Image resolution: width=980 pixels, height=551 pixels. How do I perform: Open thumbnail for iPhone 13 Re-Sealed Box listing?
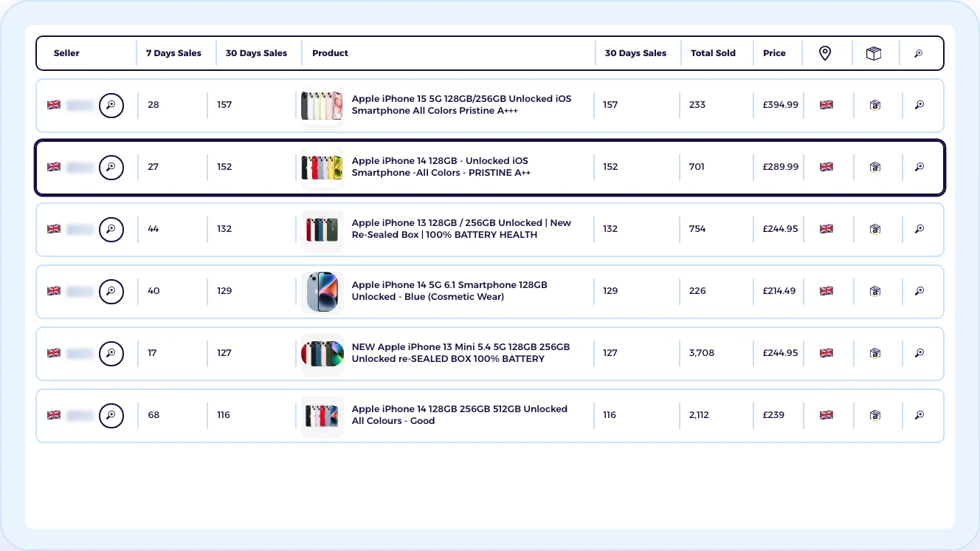(322, 229)
